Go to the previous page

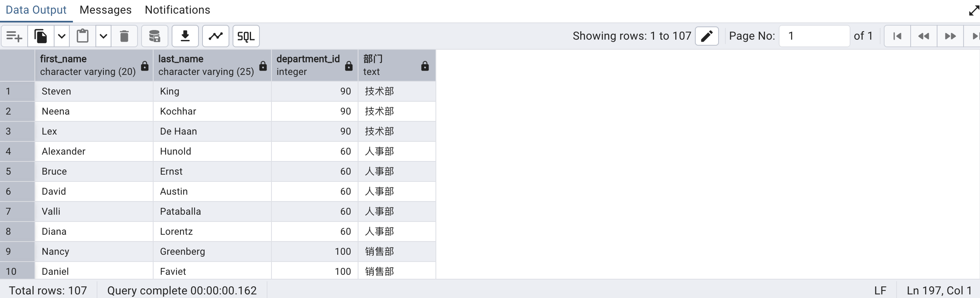[923, 36]
